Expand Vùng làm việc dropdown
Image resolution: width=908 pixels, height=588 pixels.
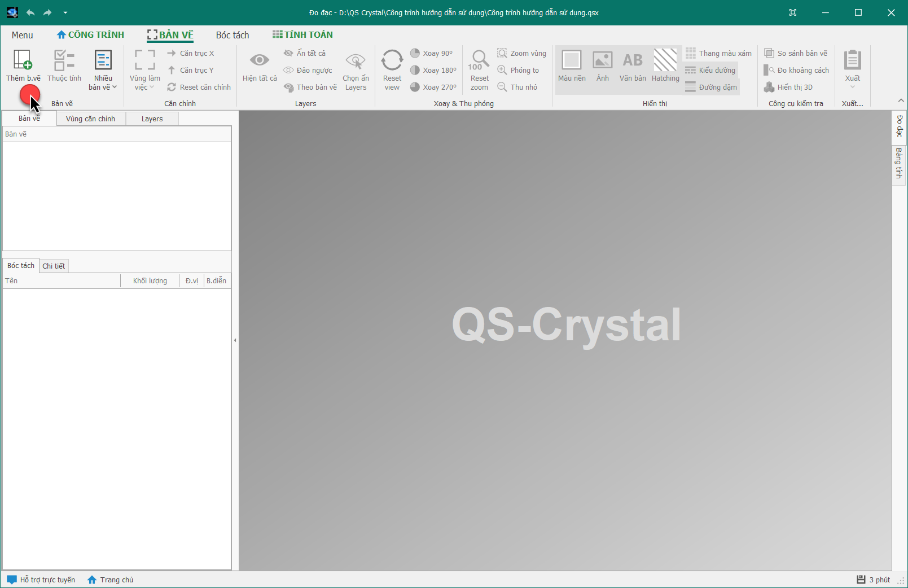point(144,70)
